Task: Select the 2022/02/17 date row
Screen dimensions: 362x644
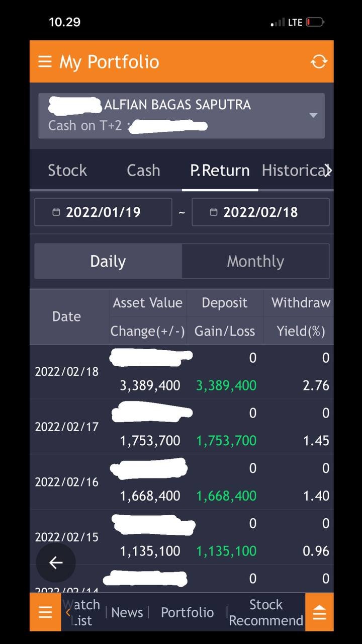Action: 66,427
